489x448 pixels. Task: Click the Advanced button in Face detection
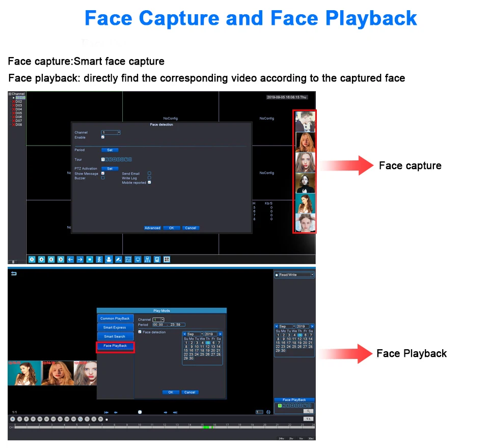click(152, 228)
